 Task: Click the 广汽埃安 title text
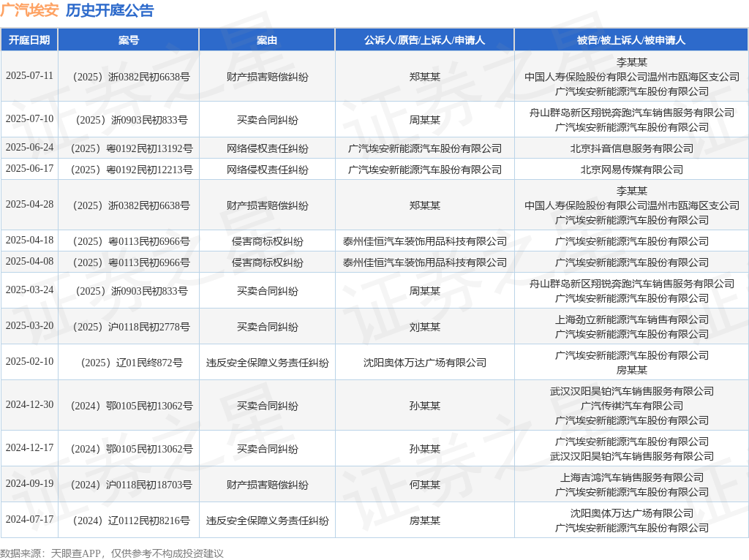click(29, 10)
